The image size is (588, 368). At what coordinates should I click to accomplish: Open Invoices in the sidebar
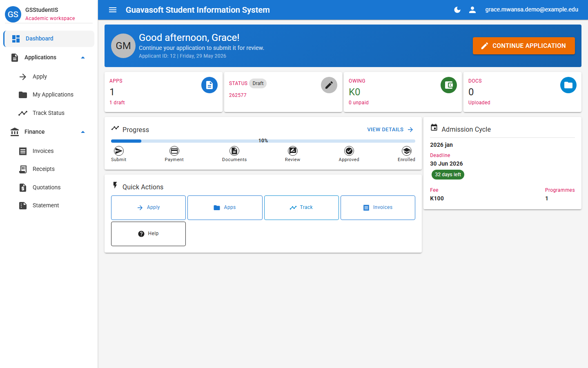tap(49, 151)
